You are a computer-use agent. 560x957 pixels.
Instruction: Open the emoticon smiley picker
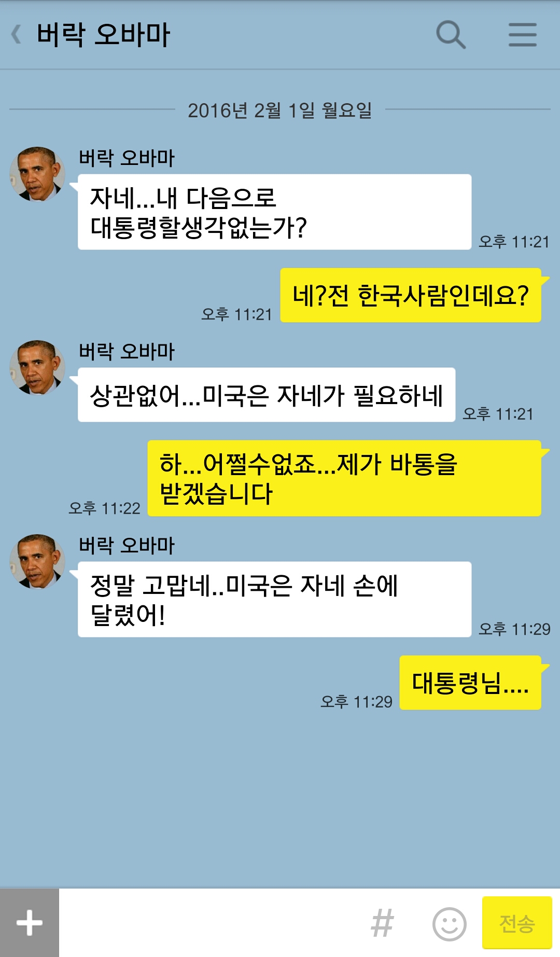(x=449, y=924)
